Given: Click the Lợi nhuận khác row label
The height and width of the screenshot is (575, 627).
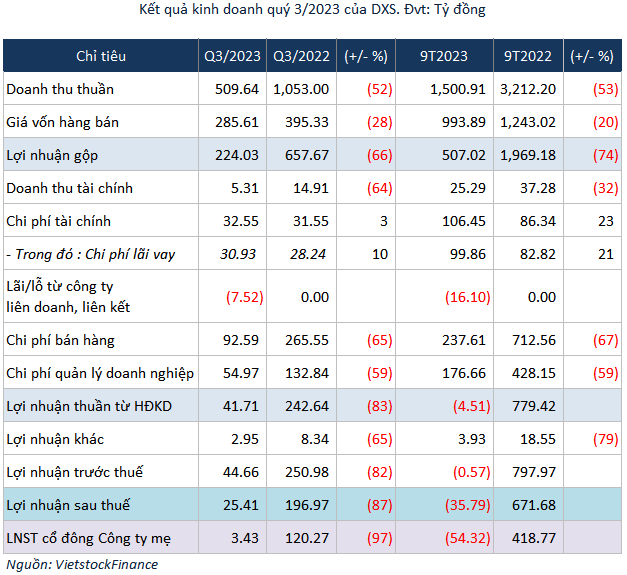Looking at the screenshot, I should (x=55, y=439).
